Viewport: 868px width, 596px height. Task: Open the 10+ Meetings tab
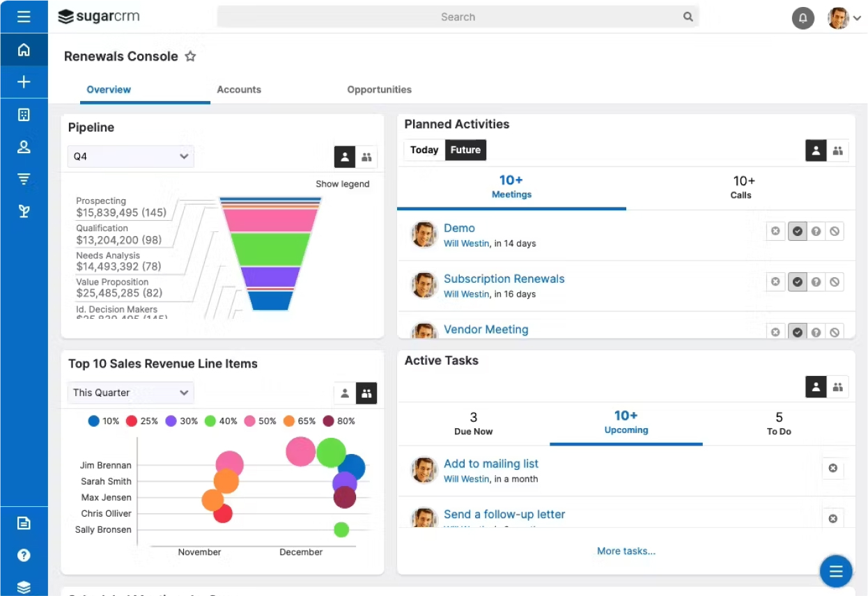coord(511,187)
